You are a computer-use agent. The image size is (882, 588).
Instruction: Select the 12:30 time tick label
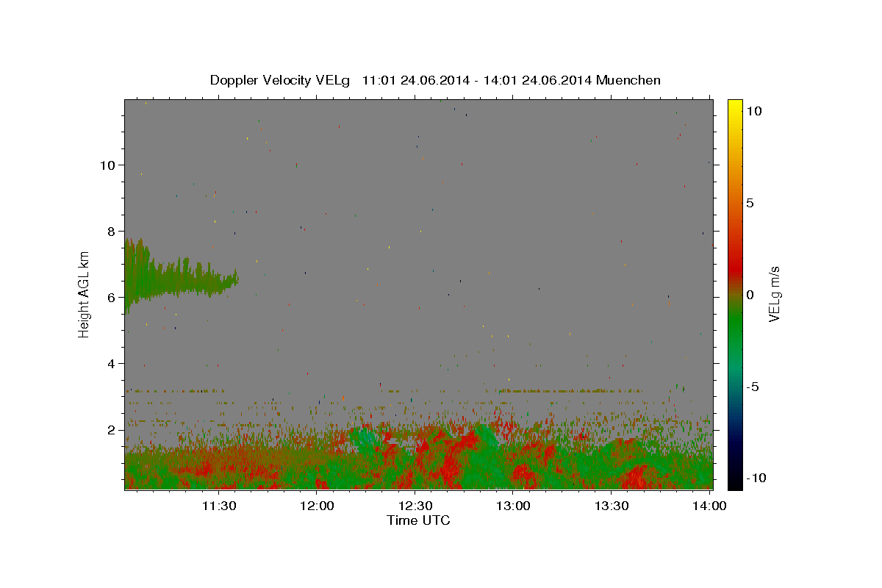tap(415, 506)
